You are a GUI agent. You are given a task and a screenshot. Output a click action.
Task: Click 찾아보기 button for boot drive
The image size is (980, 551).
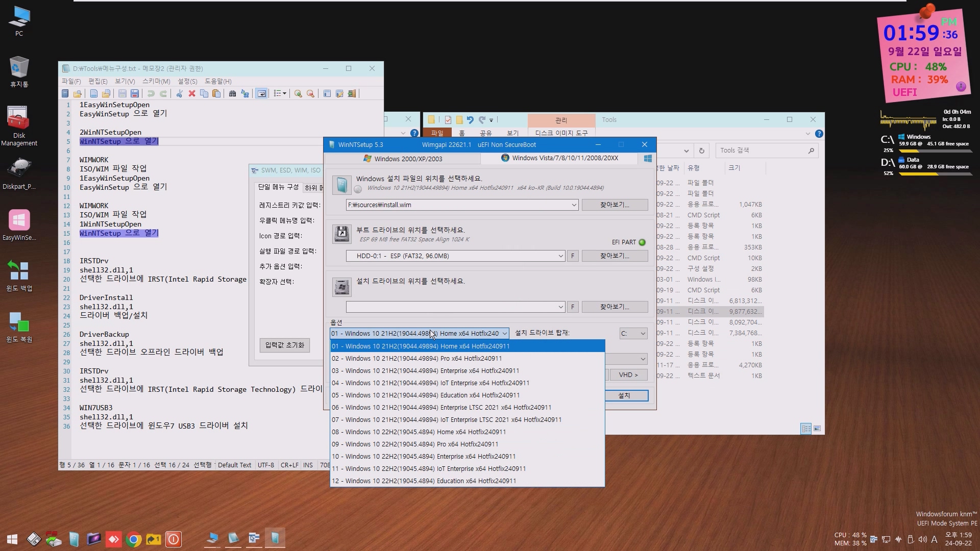click(615, 256)
